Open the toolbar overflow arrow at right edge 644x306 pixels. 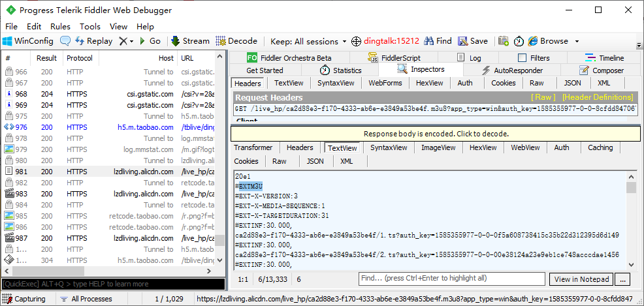click(x=639, y=45)
